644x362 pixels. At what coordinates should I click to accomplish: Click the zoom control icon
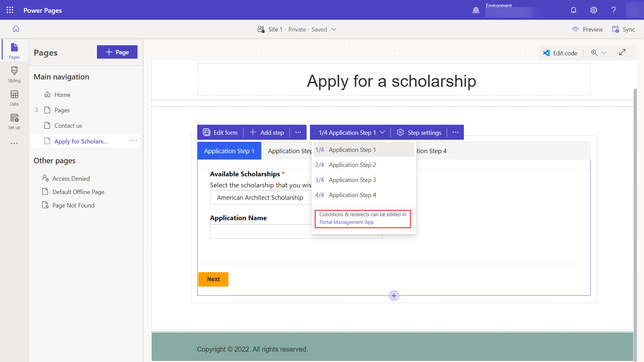pyautogui.click(x=595, y=53)
